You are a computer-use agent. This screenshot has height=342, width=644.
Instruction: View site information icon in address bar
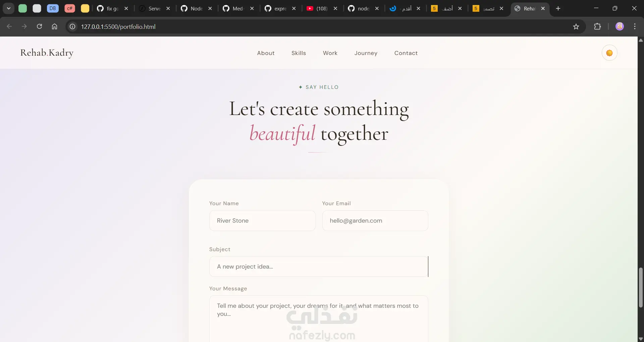click(72, 26)
